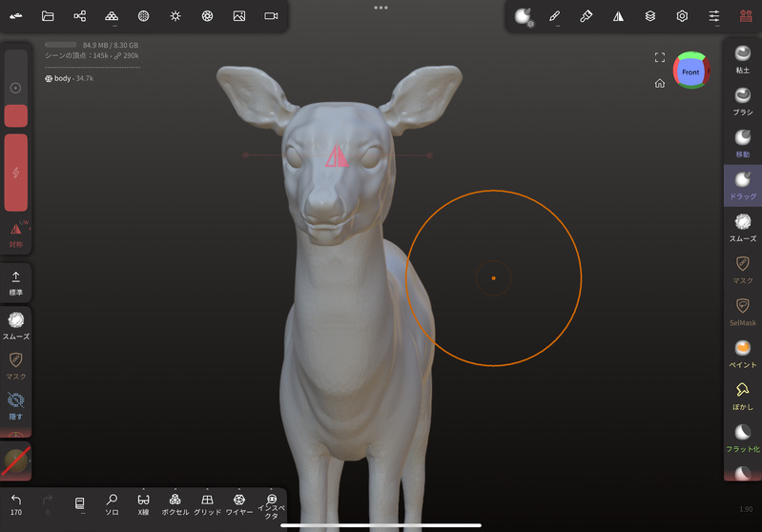
Task: Tap 標準 standard stroke button
Action: 16,284
